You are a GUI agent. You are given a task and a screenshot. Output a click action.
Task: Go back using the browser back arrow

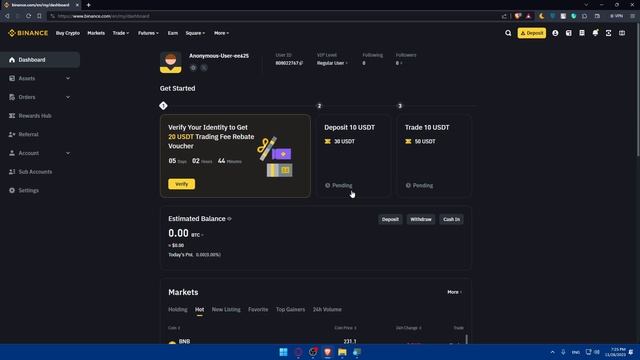pyautogui.click(x=7, y=16)
